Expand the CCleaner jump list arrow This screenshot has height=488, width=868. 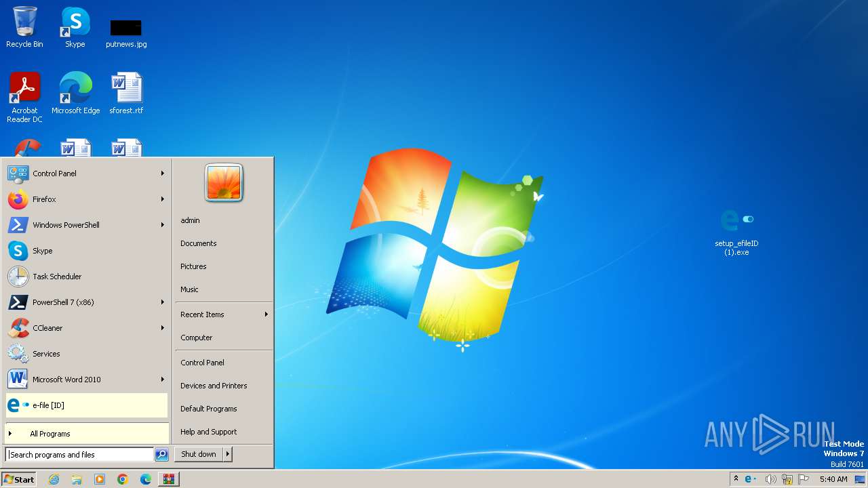163,328
